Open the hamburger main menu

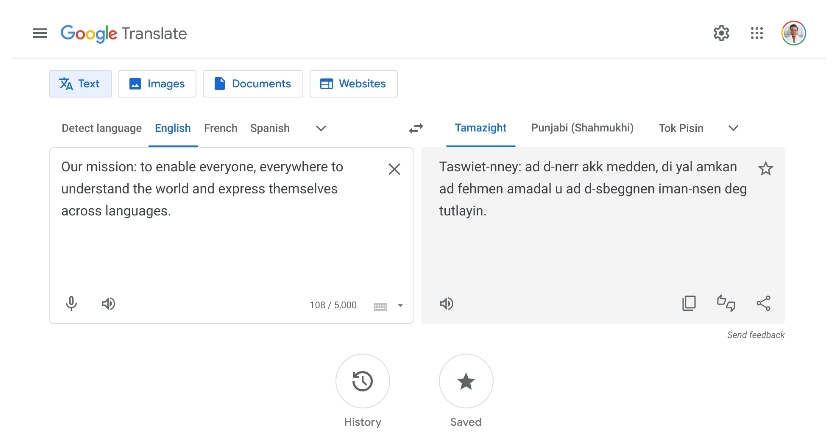[40, 33]
